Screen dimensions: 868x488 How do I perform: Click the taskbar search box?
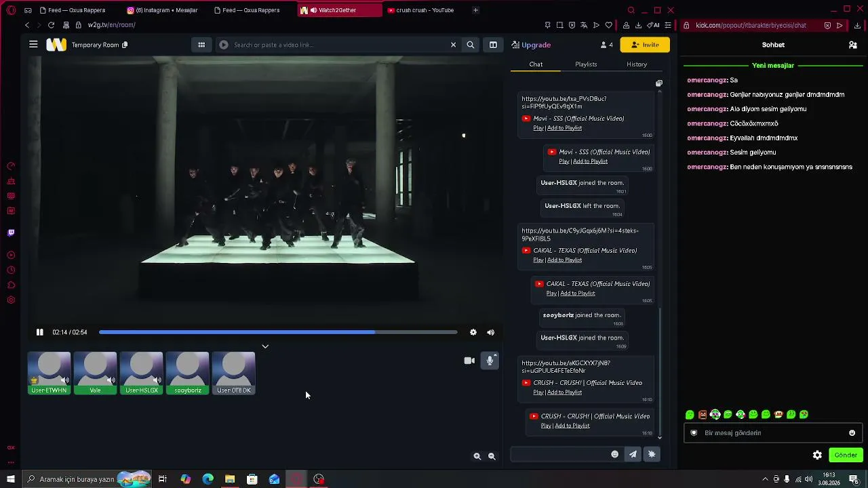tap(87, 479)
